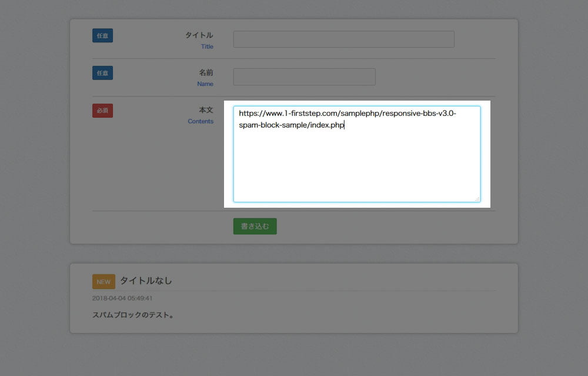Click the timestamp 2018-04-04 05:49:41

click(x=122, y=298)
